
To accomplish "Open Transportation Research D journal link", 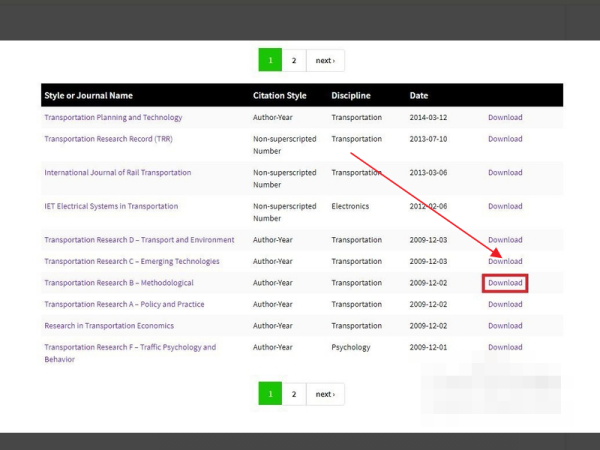I will [139, 240].
